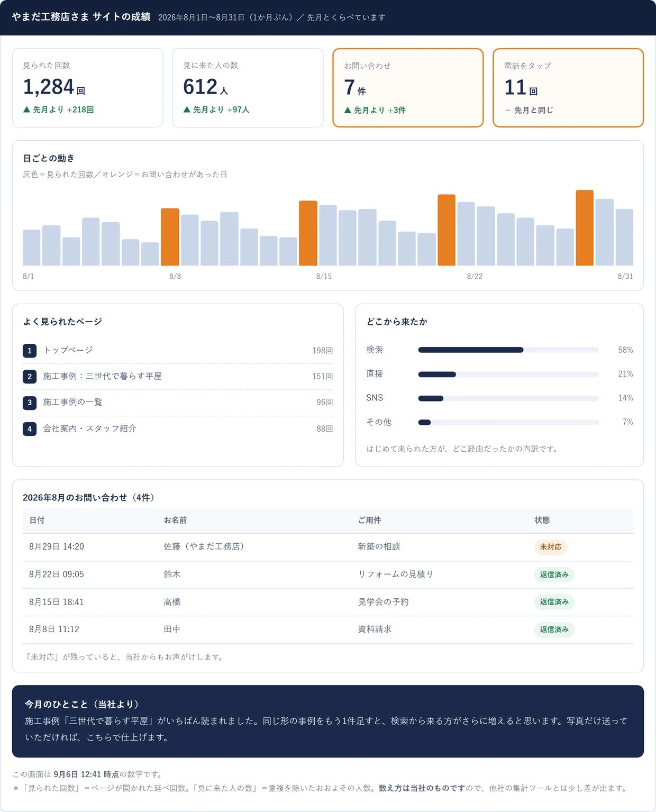Click the 7% value for その他
This screenshot has height=812, width=656.
[628, 422]
